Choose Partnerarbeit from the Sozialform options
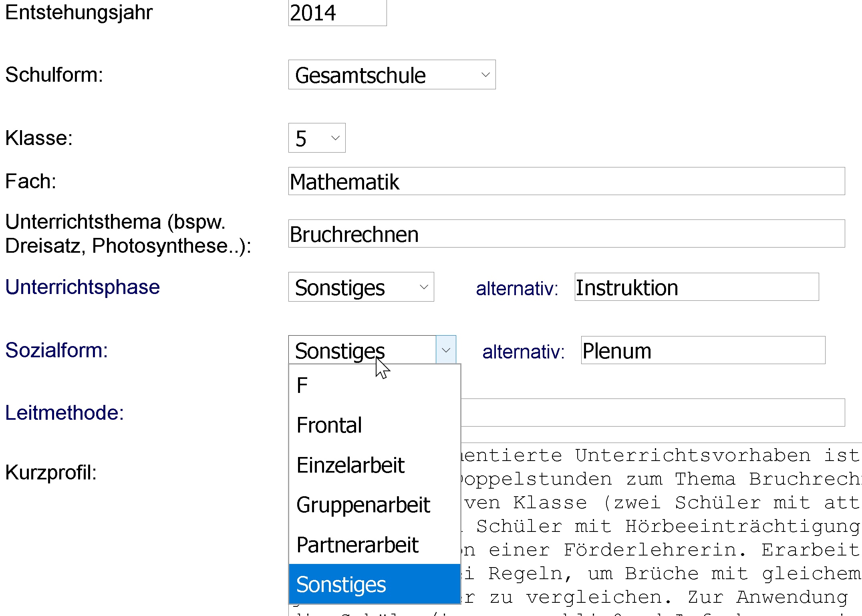Viewport: 862px width, 616px height. coord(375,545)
